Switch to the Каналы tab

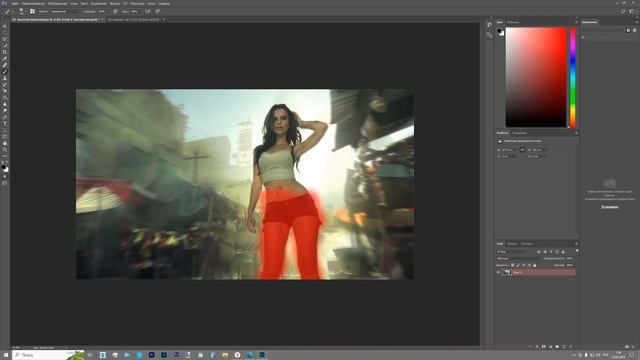click(x=512, y=244)
